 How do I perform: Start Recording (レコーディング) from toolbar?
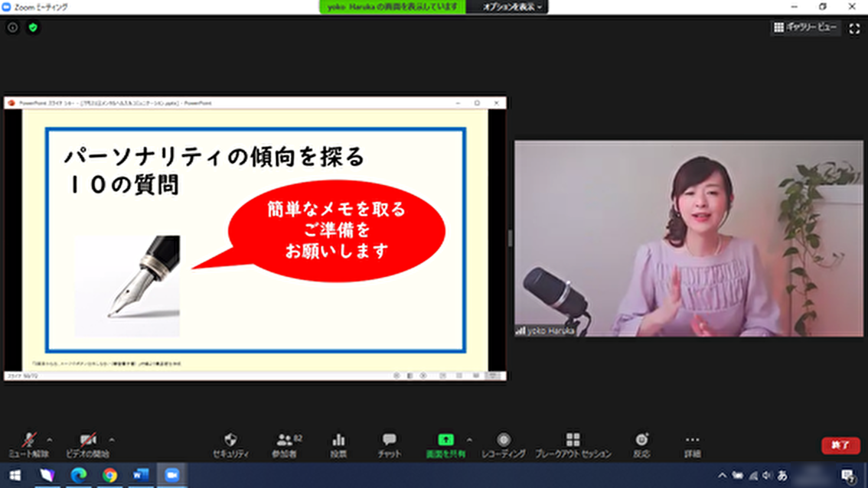(x=503, y=444)
